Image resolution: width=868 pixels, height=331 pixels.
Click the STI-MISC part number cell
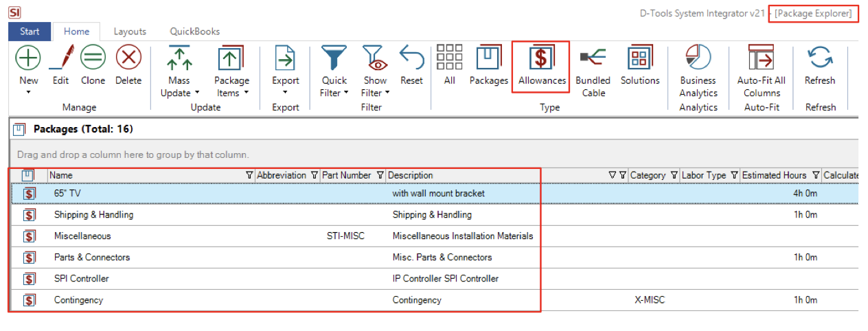pyautogui.click(x=345, y=236)
